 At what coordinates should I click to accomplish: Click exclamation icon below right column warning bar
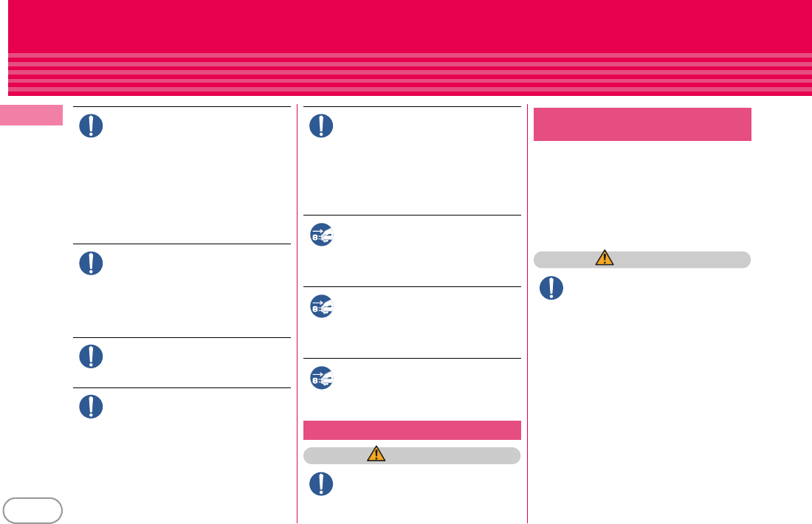[x=551, y=288]
